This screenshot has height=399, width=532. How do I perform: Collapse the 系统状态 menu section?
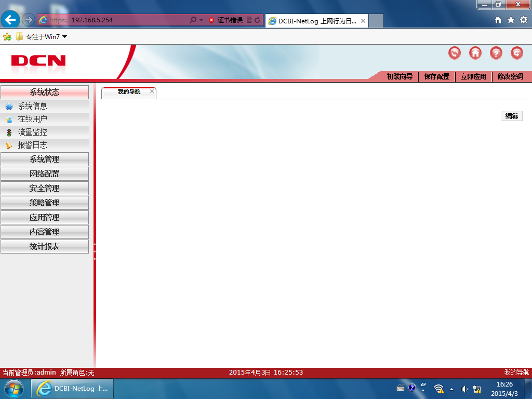pyautogui.click(x=45, y=92)
